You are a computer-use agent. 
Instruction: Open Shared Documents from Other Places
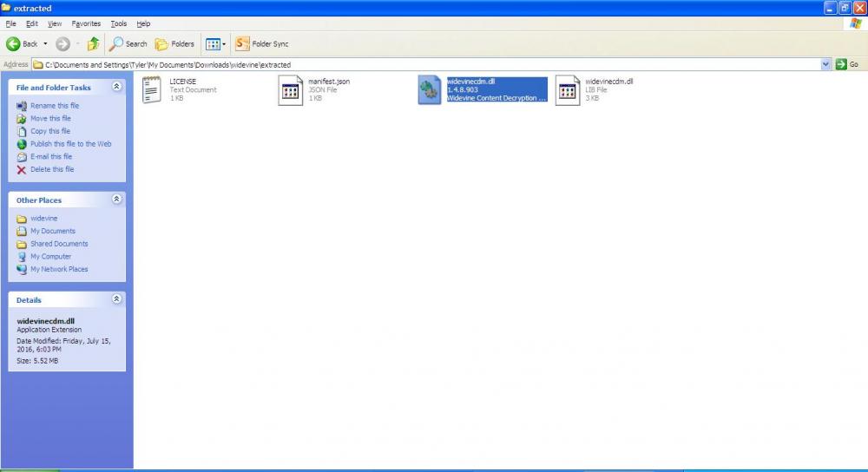[x=59, y=244]
